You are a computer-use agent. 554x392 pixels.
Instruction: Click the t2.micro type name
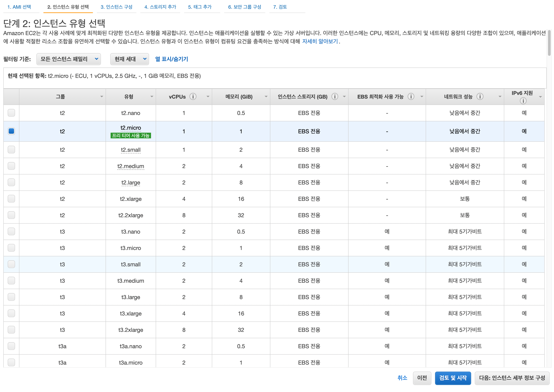[130, 128]
